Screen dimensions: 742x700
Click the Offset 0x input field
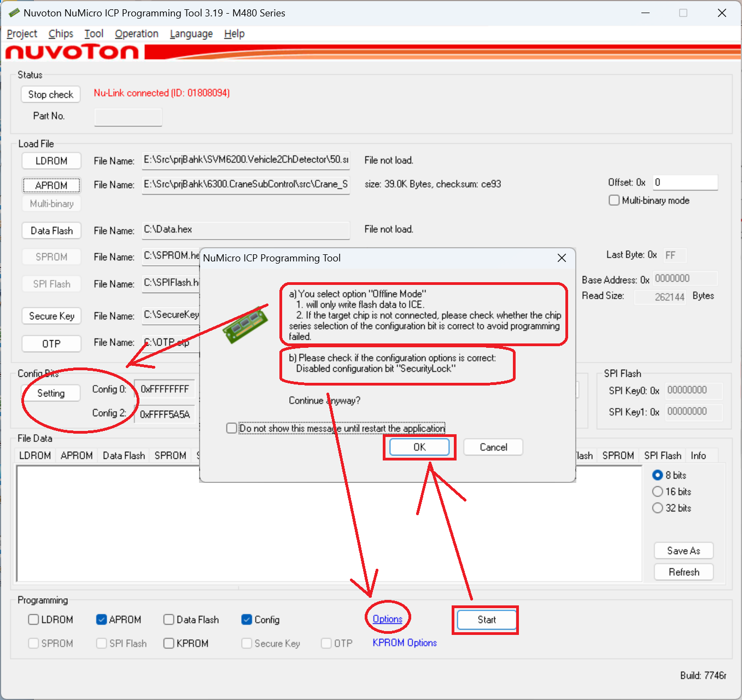tap(685, 183)
